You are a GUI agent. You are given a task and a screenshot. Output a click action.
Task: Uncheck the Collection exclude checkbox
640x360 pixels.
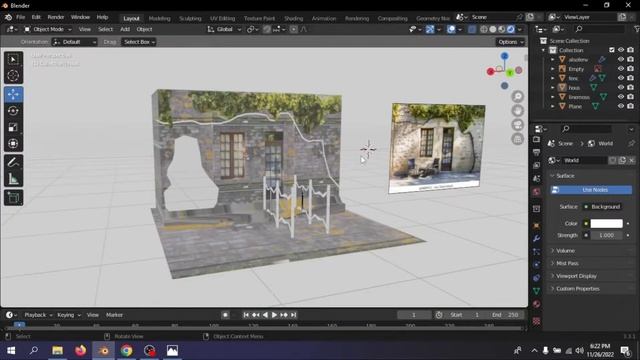[x=611, y=50]
